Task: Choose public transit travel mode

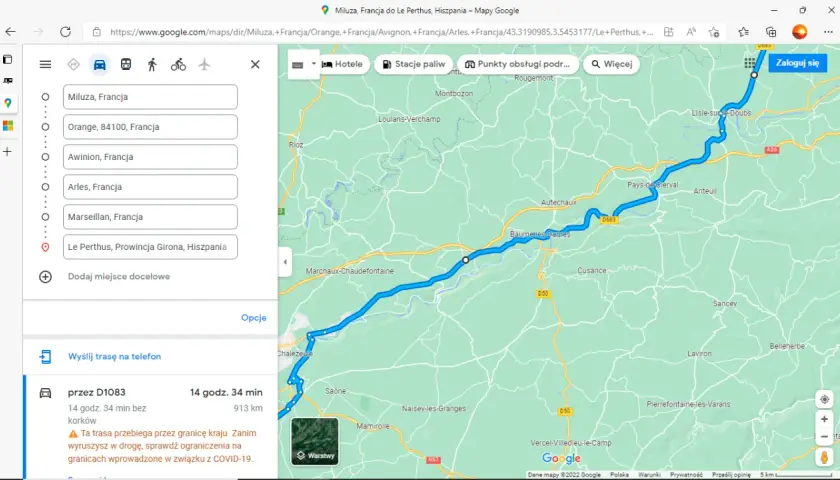Action: [x=126, y=65]
